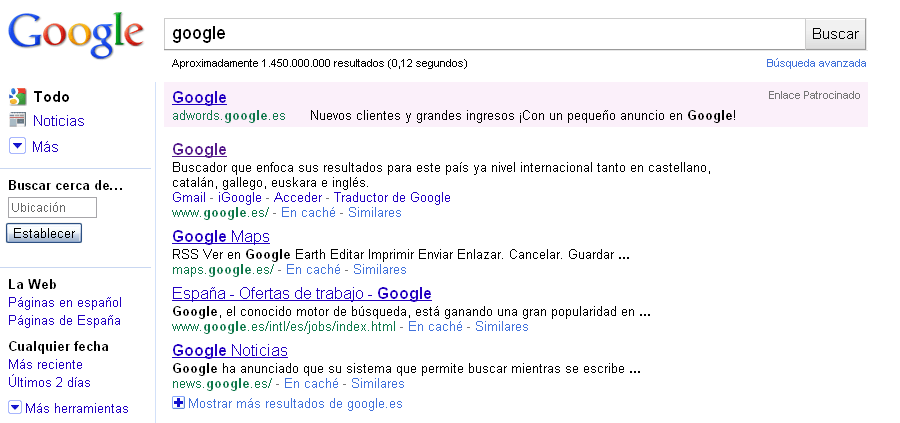This screenshot has height=423, width=900.
Task: Open En caché for news.google.es
Action: tap(311, 383)
